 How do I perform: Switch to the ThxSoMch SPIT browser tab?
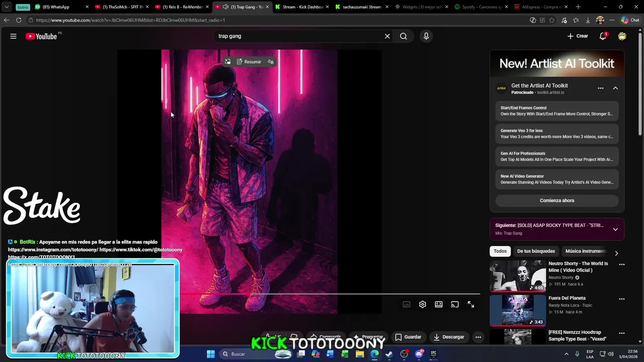(121, 7)
